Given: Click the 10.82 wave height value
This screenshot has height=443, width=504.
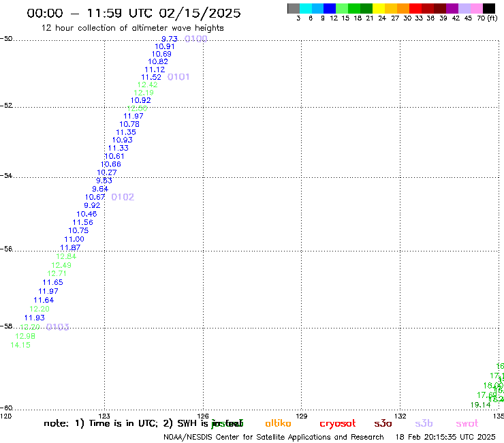Looking at the screenshot, I should click(158, 61).
